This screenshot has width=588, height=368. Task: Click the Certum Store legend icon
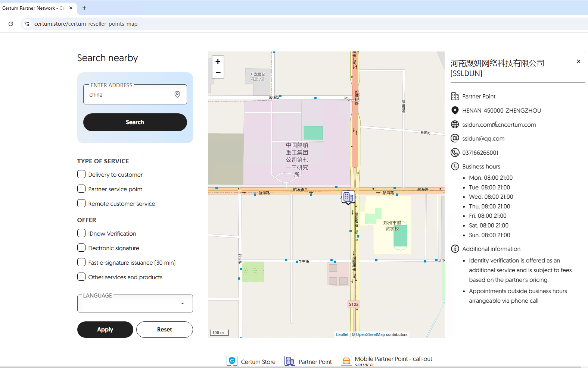pyautogui.click(x=232, y=361)
